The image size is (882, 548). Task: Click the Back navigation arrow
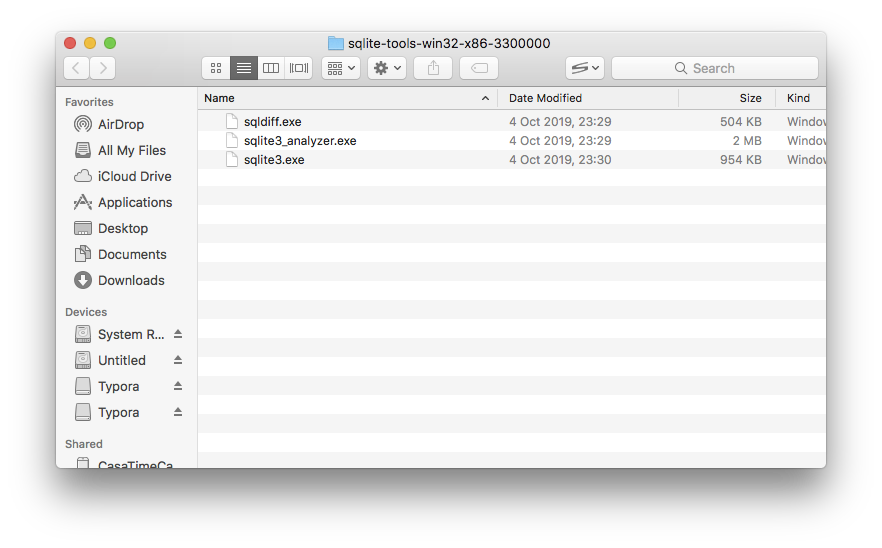tap(76, 68)
